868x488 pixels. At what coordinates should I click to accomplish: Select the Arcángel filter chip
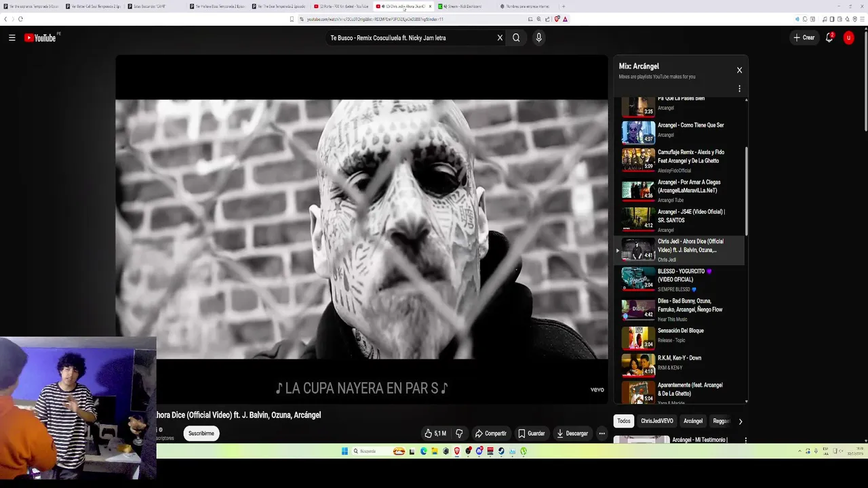point(693,421)
